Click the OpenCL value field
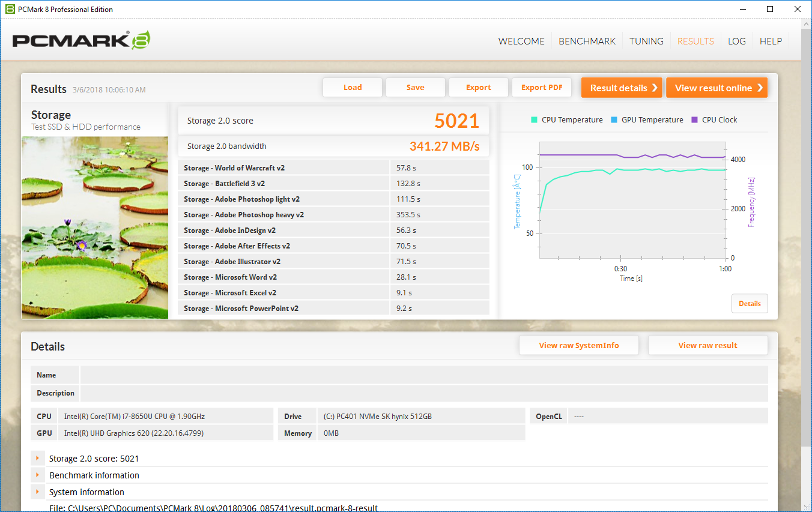Screen dimensions: 812x512 tap(668, 416)
